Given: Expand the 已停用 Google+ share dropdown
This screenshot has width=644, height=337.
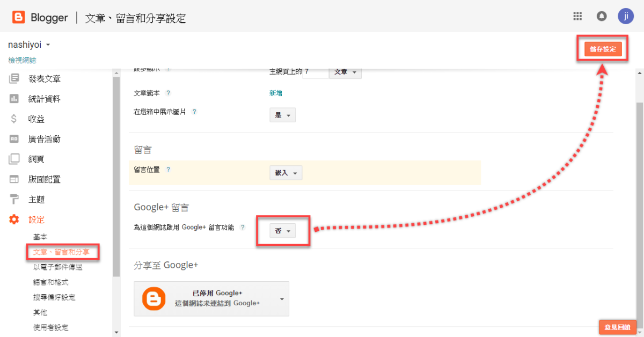Looking at the screenshot, I should [282, 299].
